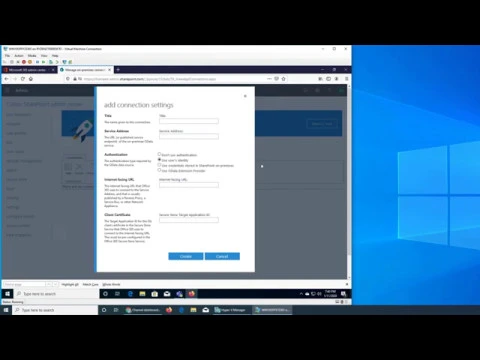Bookmark this page with star icon
Viewport: 480px width, 360px height.
point(284,79)
